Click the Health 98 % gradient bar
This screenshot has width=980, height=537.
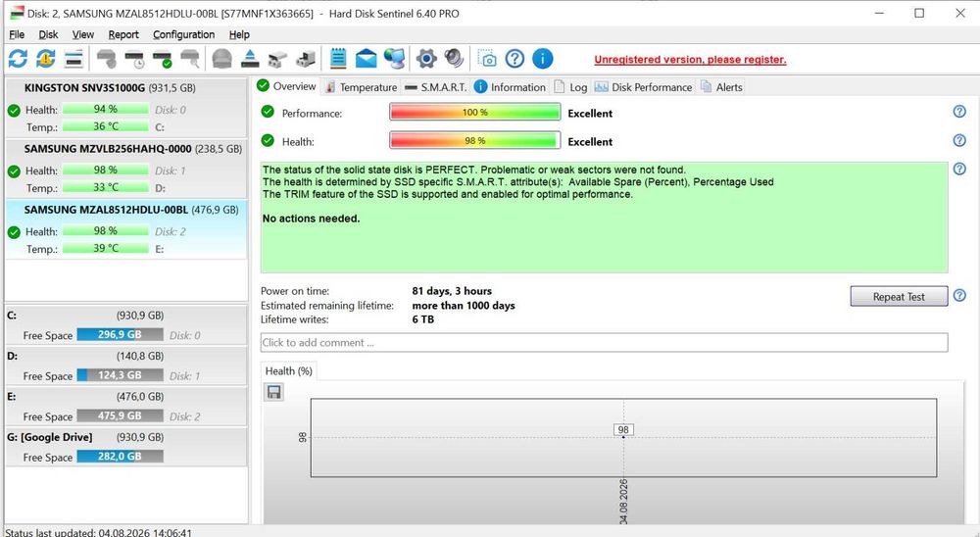475,141
